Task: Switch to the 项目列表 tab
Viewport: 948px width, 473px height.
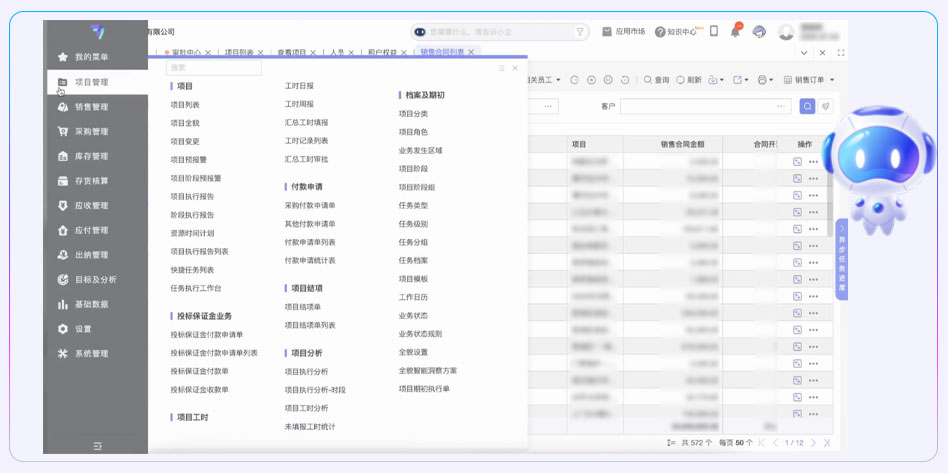Action: (239, 52)
